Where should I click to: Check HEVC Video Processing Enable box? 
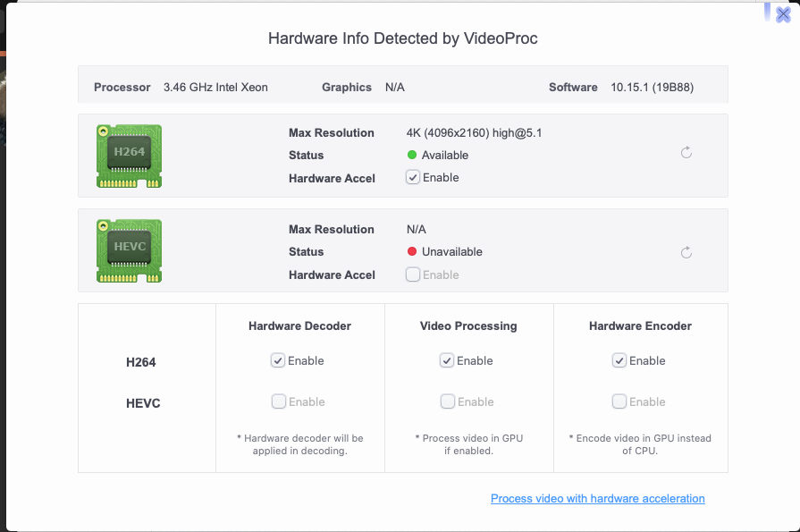[447, 401]
